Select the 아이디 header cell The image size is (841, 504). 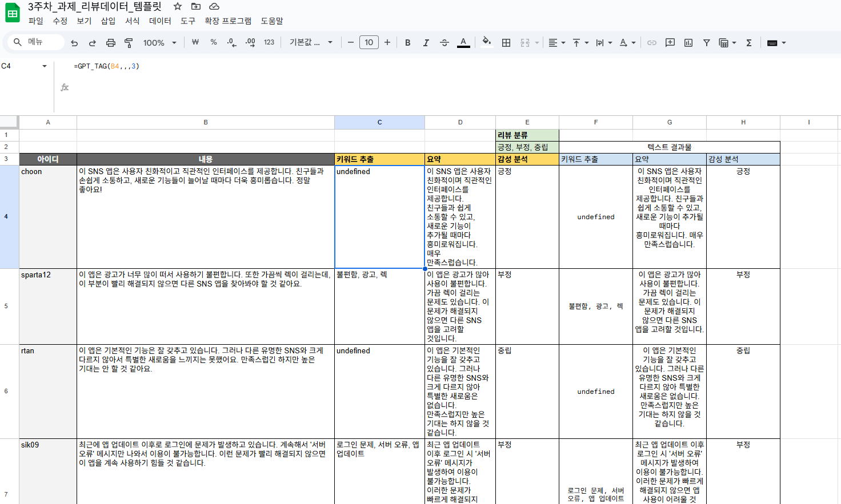click(x=48, y=159)
